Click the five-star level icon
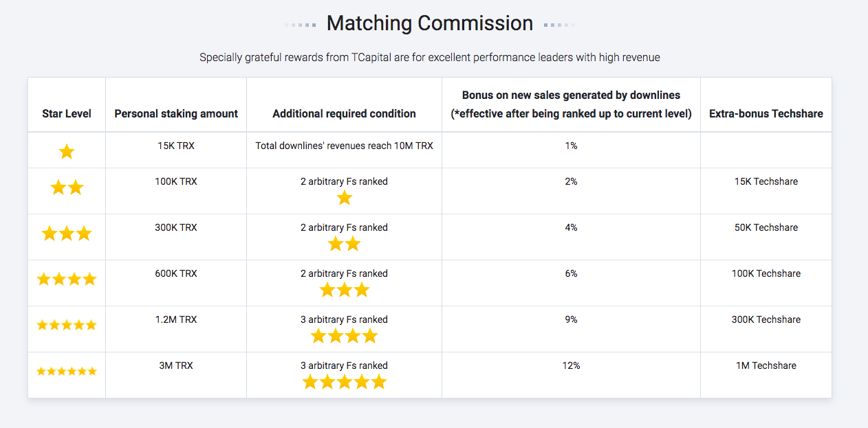The width and height of the screenshot is (868, 428). 67,325
